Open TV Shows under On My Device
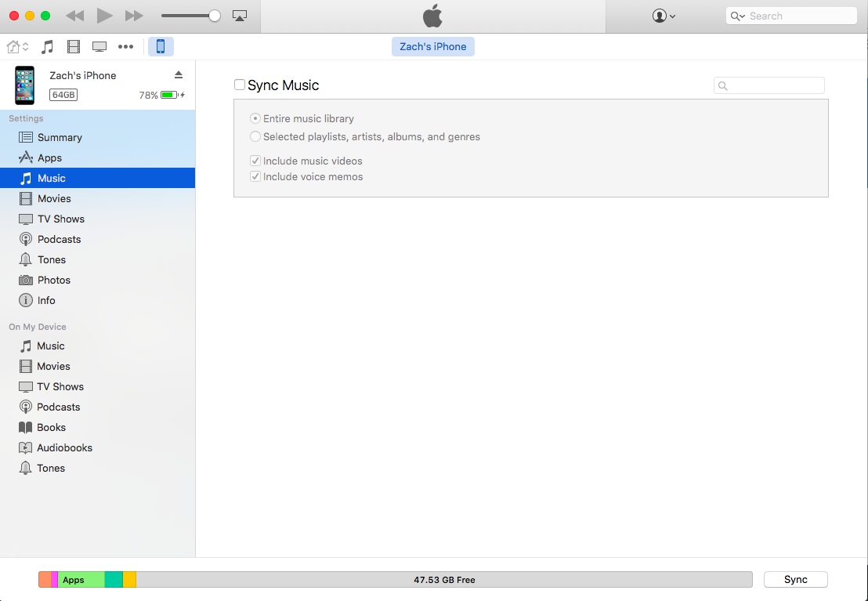 (x=97, y=386)
